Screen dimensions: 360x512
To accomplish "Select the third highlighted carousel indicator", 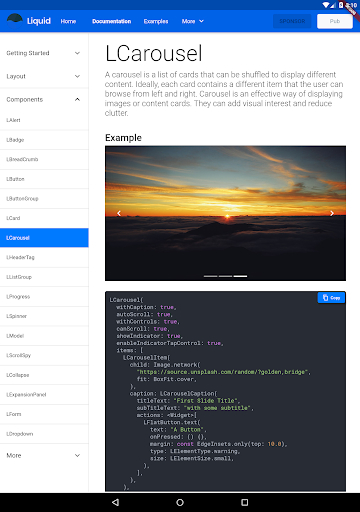I will (x=240, y=276).
